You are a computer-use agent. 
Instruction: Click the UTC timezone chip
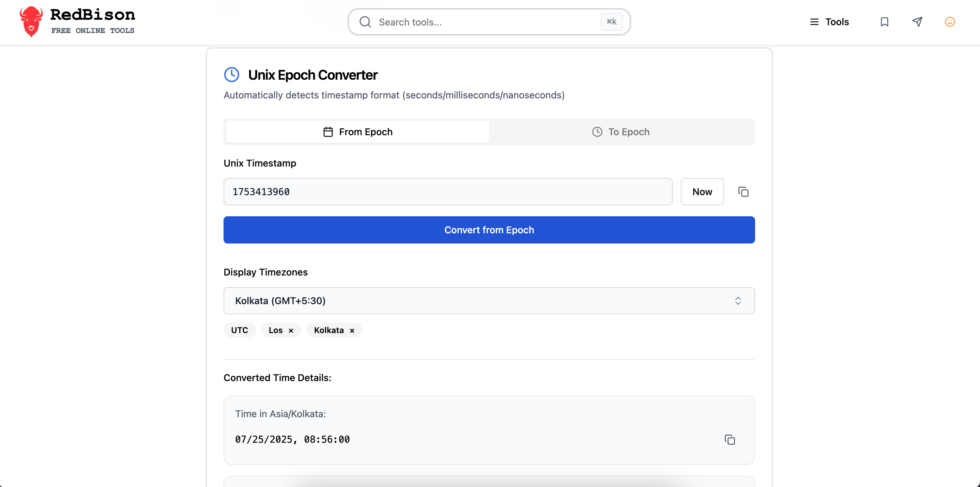pos(240,330)
